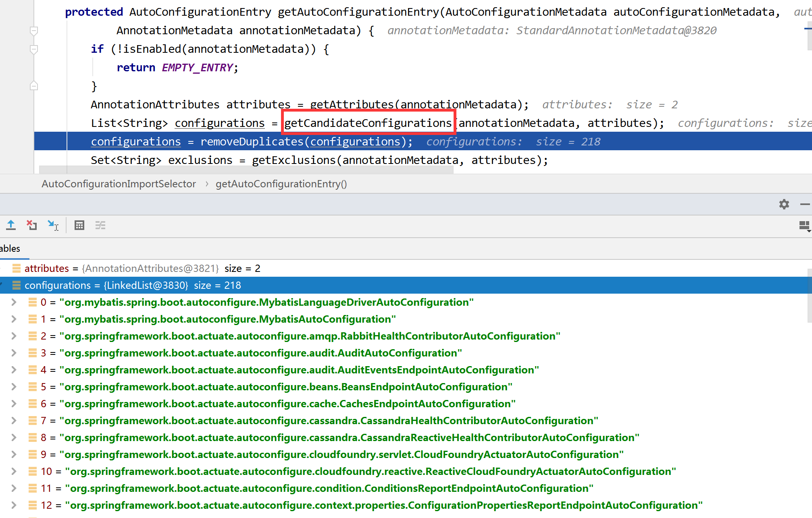Image resolution: width=812 pixels, height=518 pixels.
Task: Click the StandardAnnotationMetadata@3820 inline hint
Action: coord(616,31)
